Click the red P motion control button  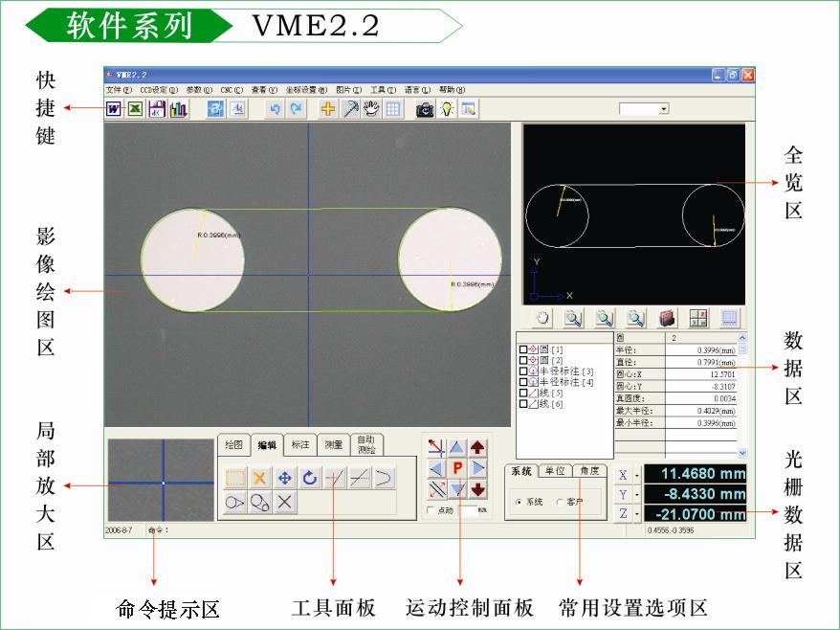457,468
